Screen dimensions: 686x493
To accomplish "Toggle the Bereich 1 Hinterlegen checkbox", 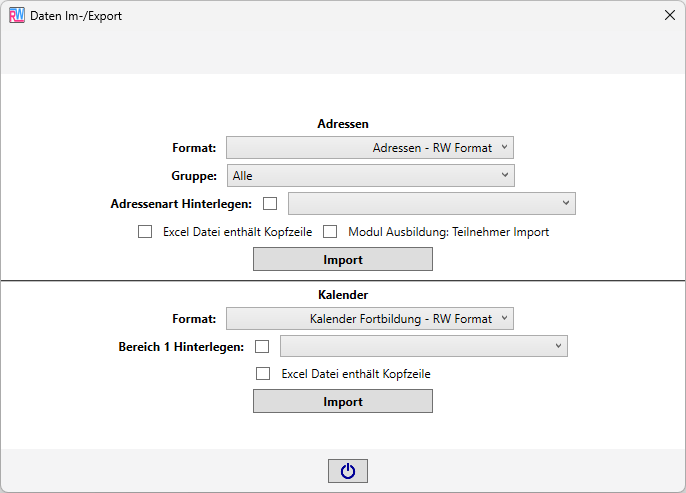I will point(262,346).
